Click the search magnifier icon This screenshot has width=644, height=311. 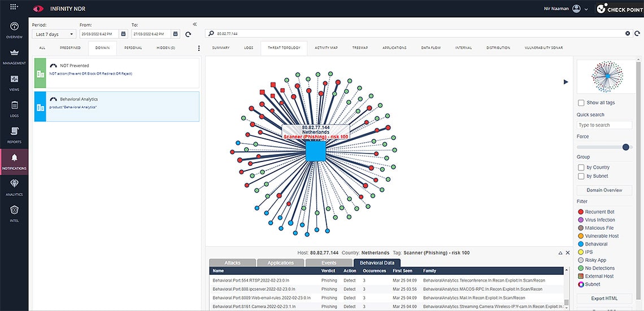pyautogui.click(x=211, y=33)
